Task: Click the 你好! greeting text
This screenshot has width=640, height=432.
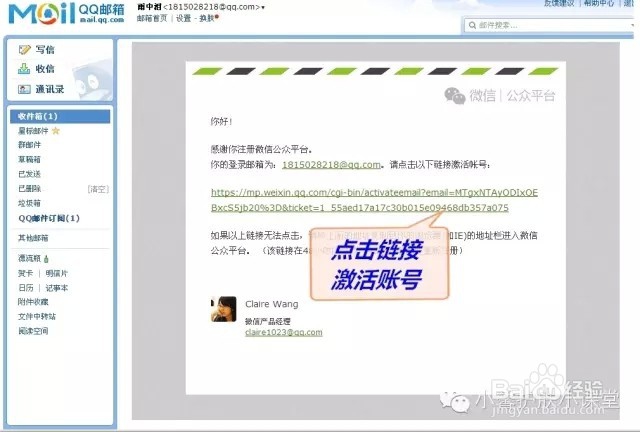Action: tap(221, 121)
